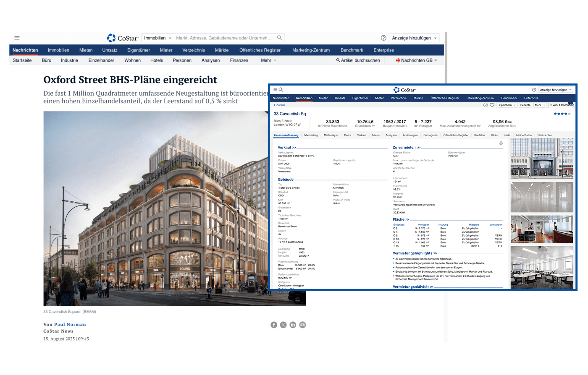Toggle the checkmark circle for this property
The image size is (588, 375).
coord(485,105)
